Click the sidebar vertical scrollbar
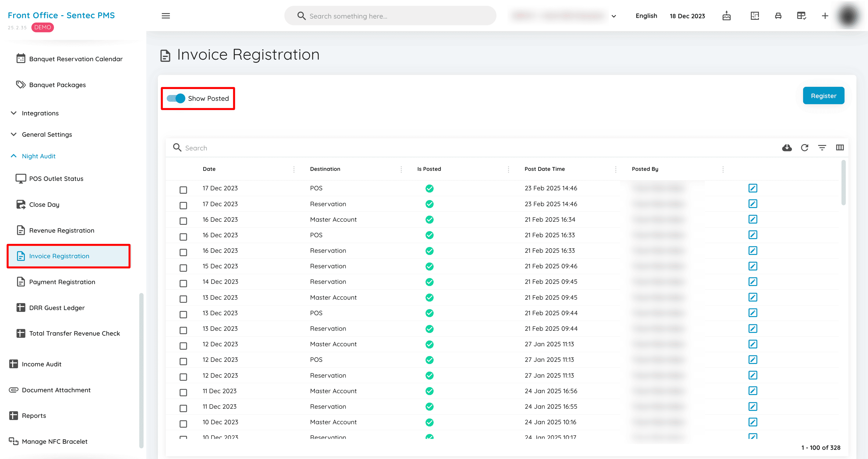 tap(141, 370)
